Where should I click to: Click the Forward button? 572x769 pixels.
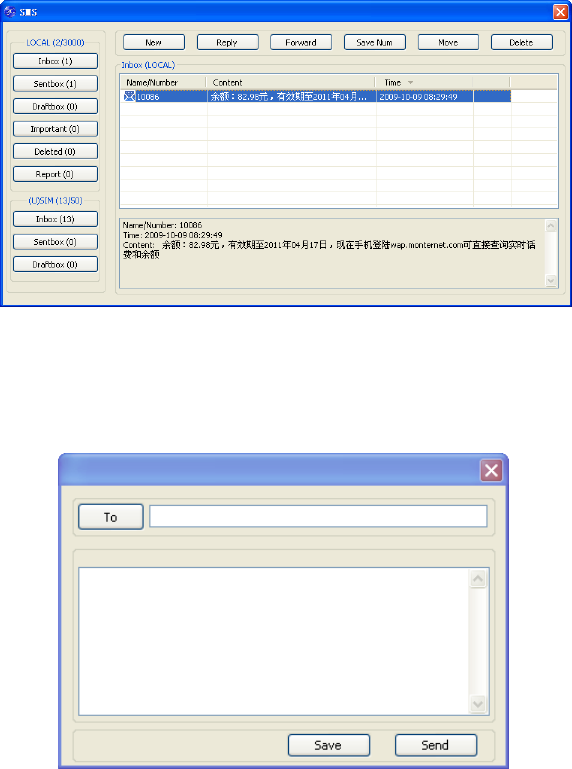(x=301, y=42)
